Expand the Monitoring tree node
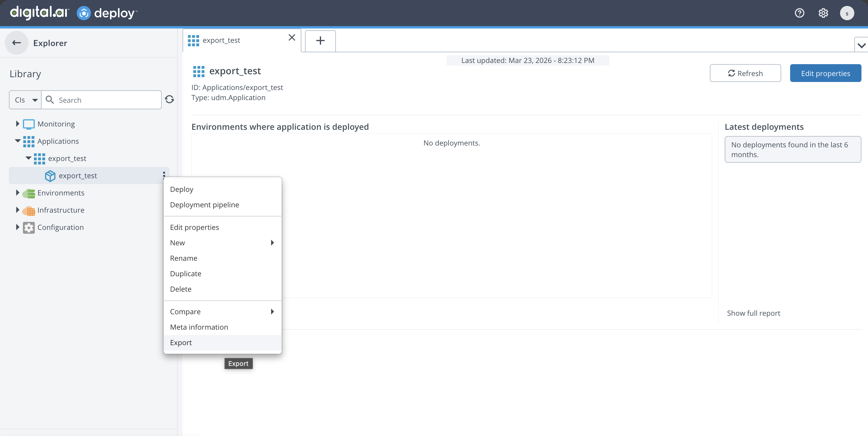This screenshot has width=868, height=436. (18, 124)
